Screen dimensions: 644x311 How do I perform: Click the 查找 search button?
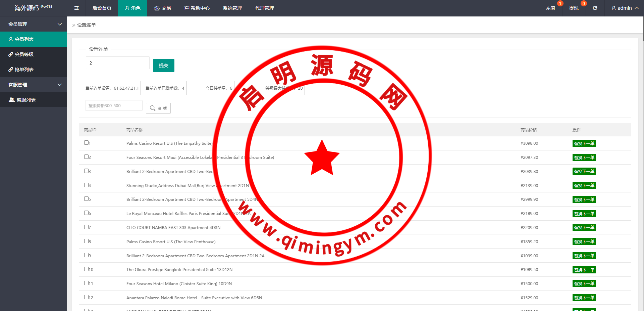coord(158,108)
